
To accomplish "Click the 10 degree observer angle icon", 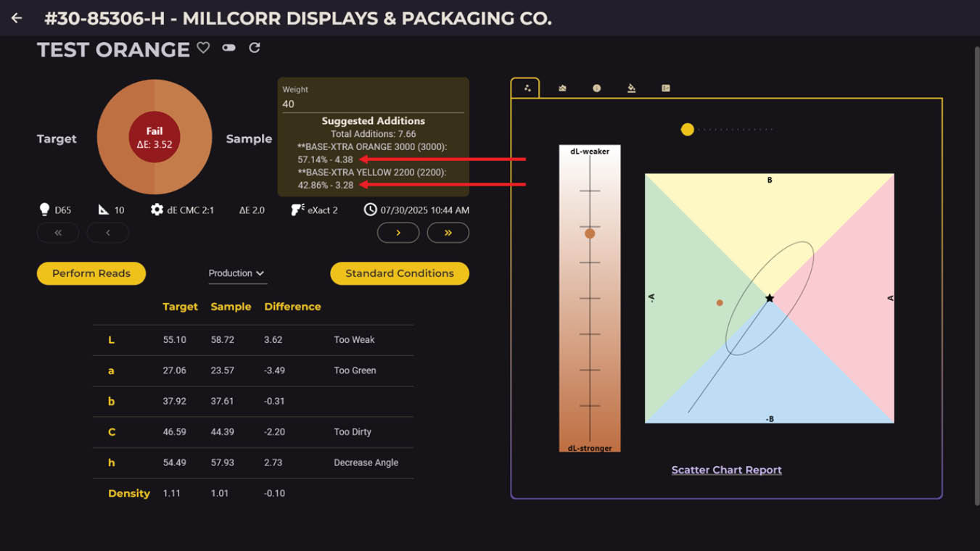I will [104, 210].
